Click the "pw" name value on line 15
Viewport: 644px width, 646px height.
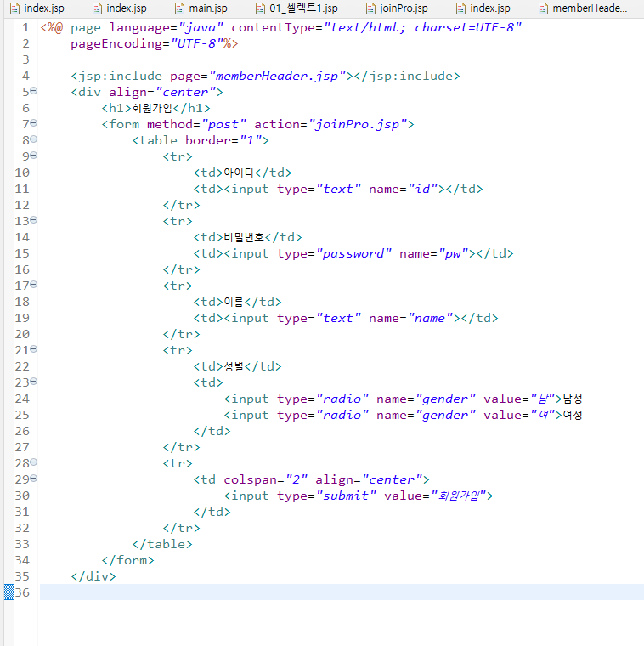[x=454, y=253]
